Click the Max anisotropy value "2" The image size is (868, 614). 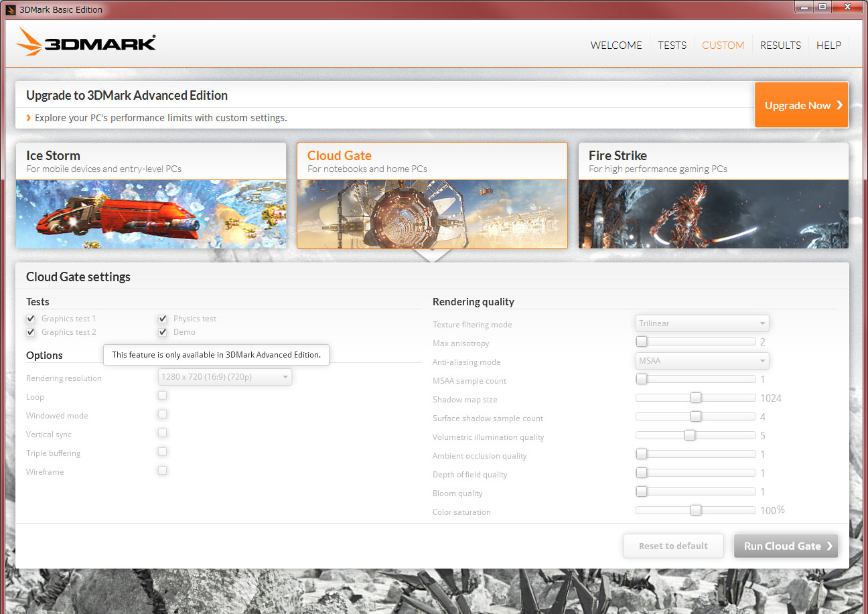763,342
